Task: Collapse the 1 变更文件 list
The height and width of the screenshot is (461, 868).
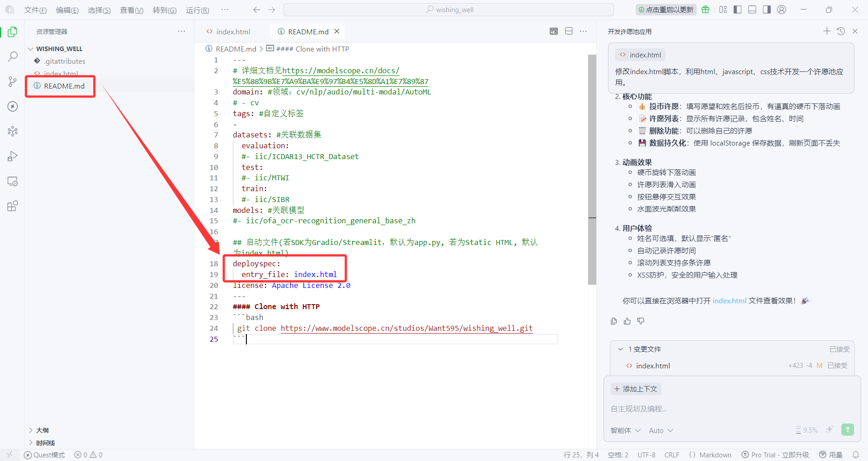Action: (x=621, y=349)
